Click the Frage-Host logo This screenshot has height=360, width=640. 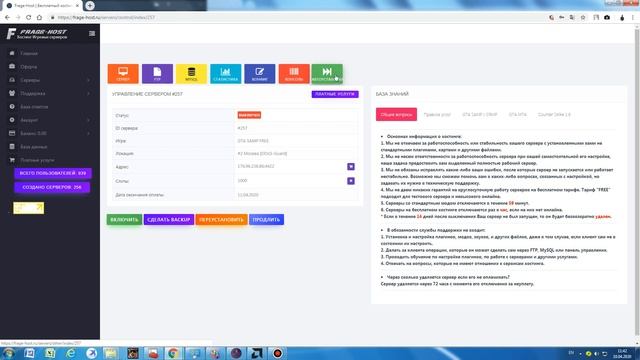click(37, 33)
